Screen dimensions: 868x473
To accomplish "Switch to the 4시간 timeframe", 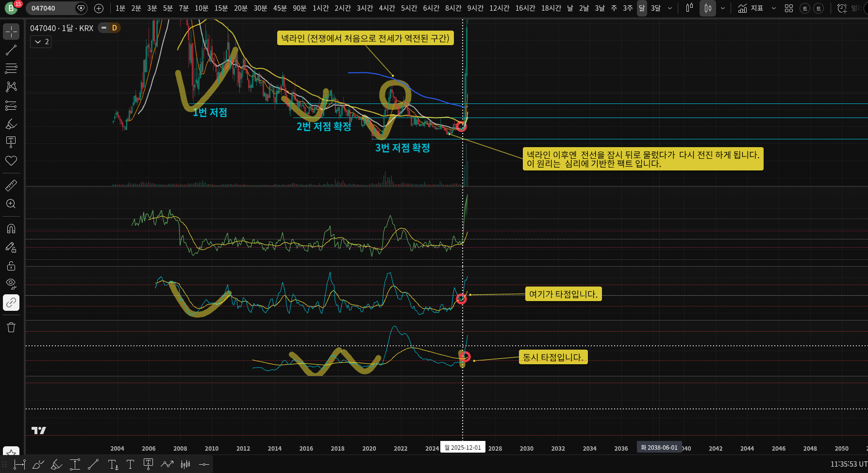I will click(386, 8).
